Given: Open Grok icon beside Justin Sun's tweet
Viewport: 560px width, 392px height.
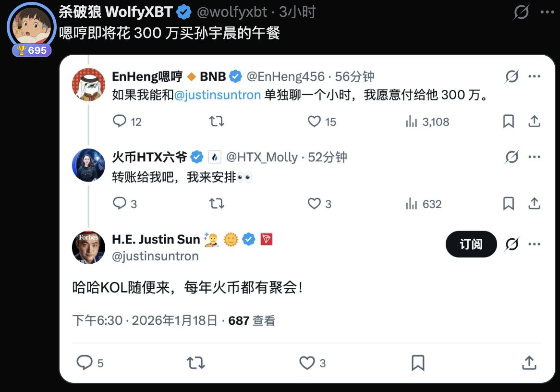Looking at the screenshot, I should click(512, 244).
